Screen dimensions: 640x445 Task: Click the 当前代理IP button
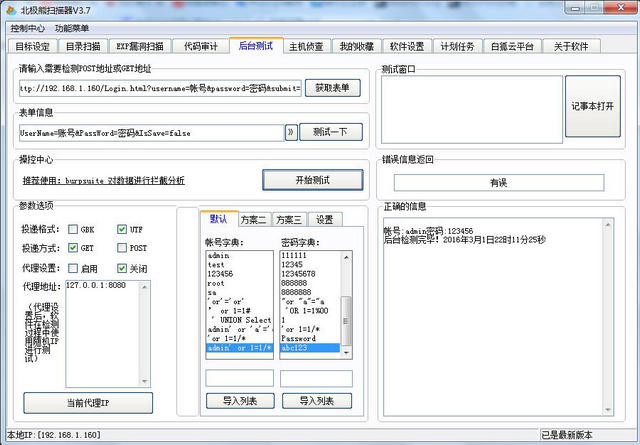(88, 403)
